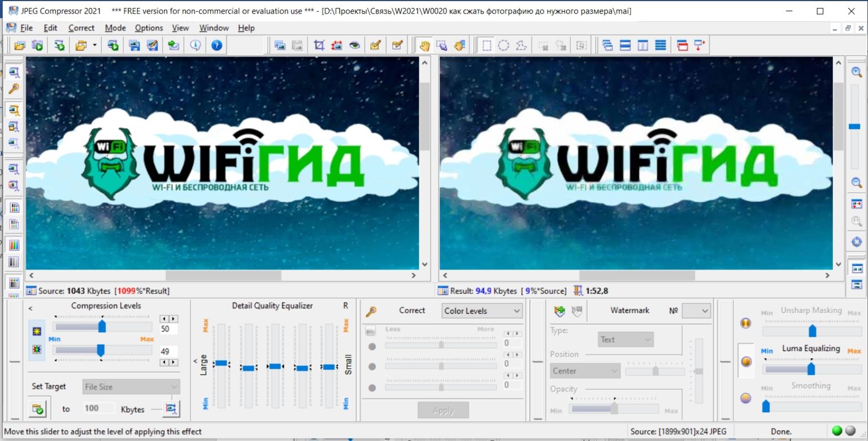Click the add watermark icon with green plus
This screenshot has height=441, width=868.
click(x=559, y=310)
